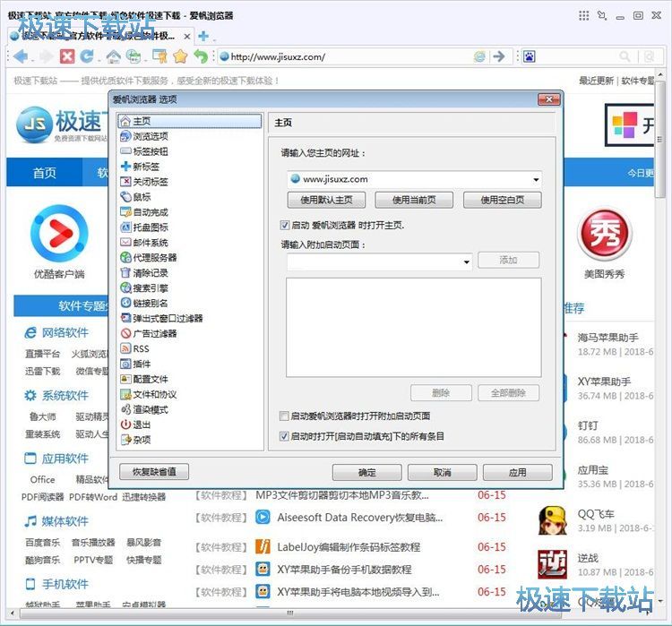Click 使用空白页 button
This screenshot has width=672, height=626.
pyautogui.click(x=503, y=200)
